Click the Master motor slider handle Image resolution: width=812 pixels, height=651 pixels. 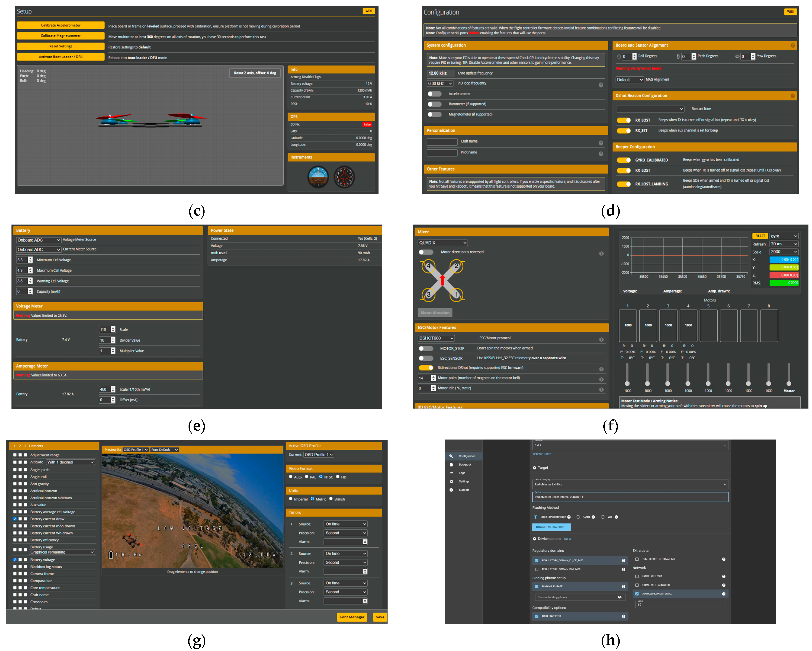coord(789,384)
